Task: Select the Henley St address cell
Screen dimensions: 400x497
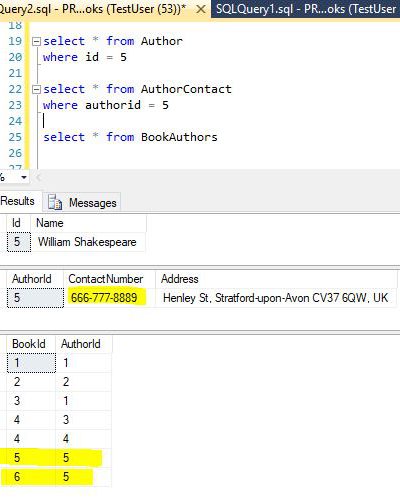Action: tap(276, 297)
